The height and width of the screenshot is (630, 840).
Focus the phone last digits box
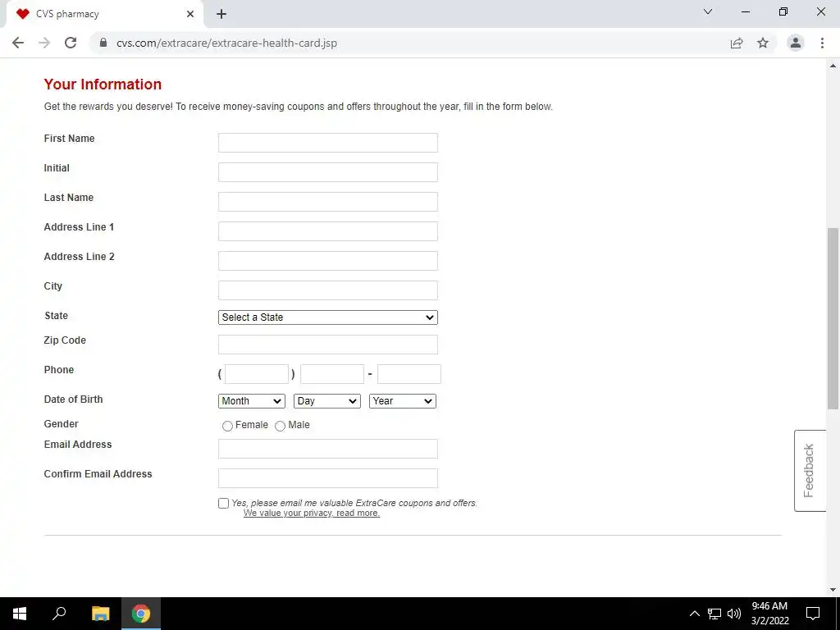tap(409, 374)
